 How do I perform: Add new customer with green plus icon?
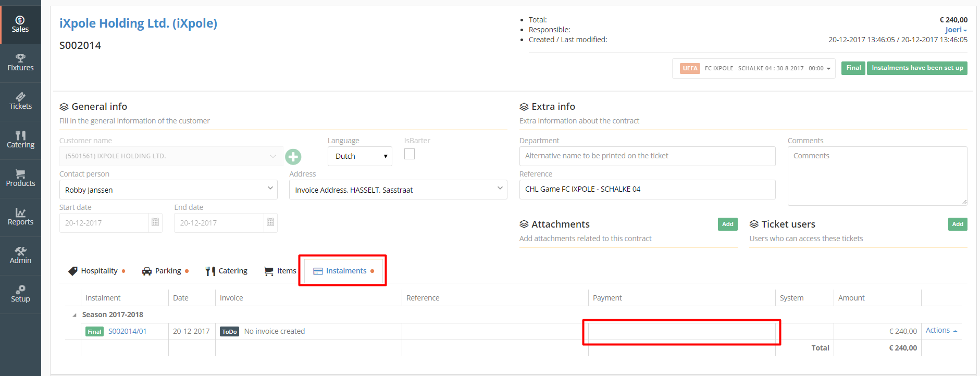[293, 157]
